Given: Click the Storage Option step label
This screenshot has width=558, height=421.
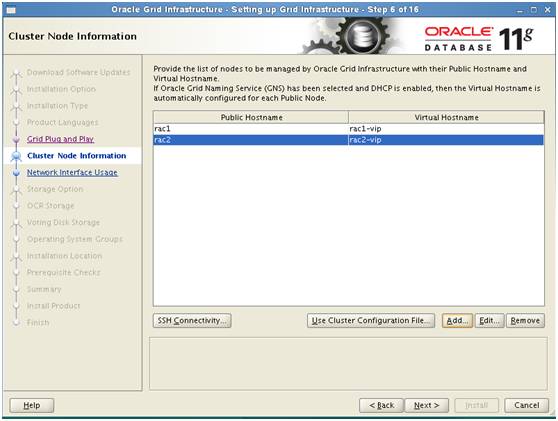Looking at the screenshot, I should point(55,189).
